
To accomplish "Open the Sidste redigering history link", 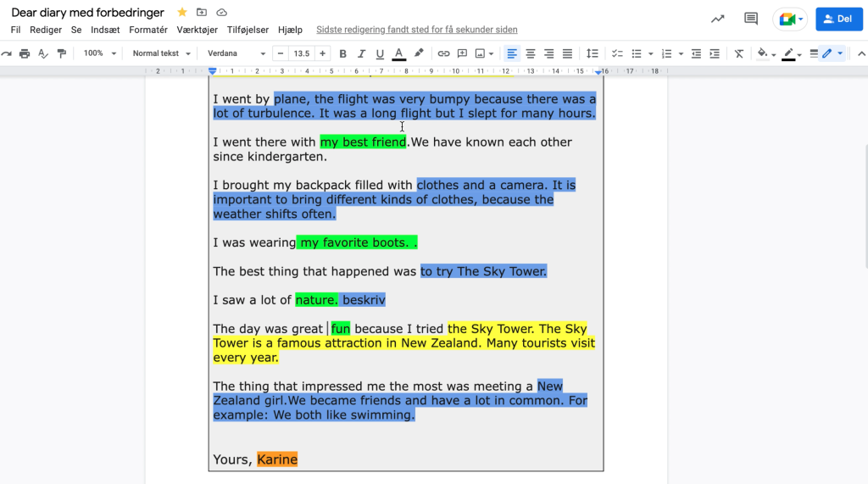I will [416, 30].
